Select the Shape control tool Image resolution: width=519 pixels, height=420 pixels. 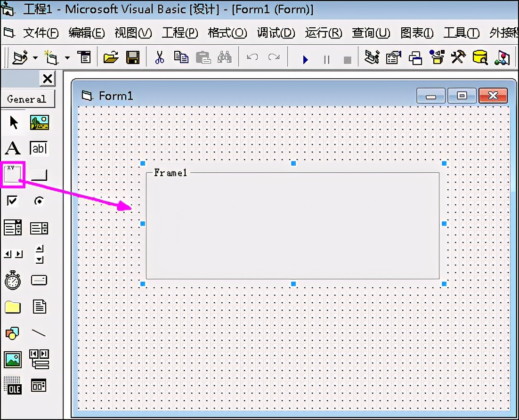tap(12, 333)
